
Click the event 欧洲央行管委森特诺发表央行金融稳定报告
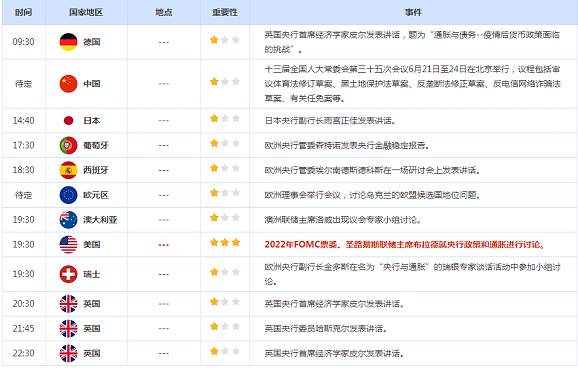pos(347,145)
